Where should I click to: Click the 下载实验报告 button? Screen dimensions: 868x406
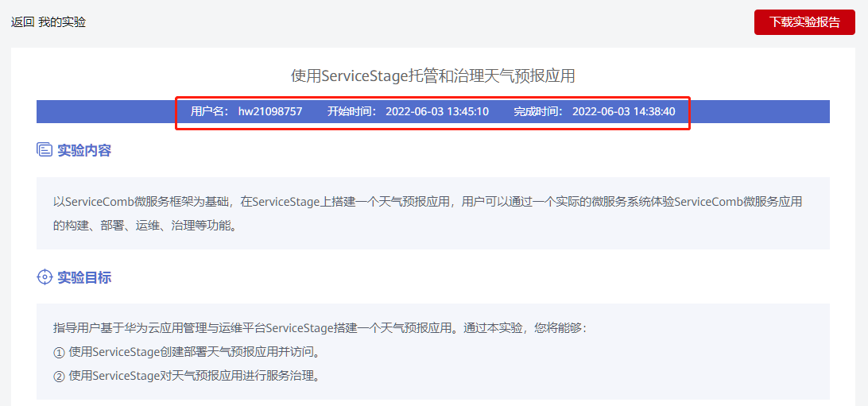[804, 22]
